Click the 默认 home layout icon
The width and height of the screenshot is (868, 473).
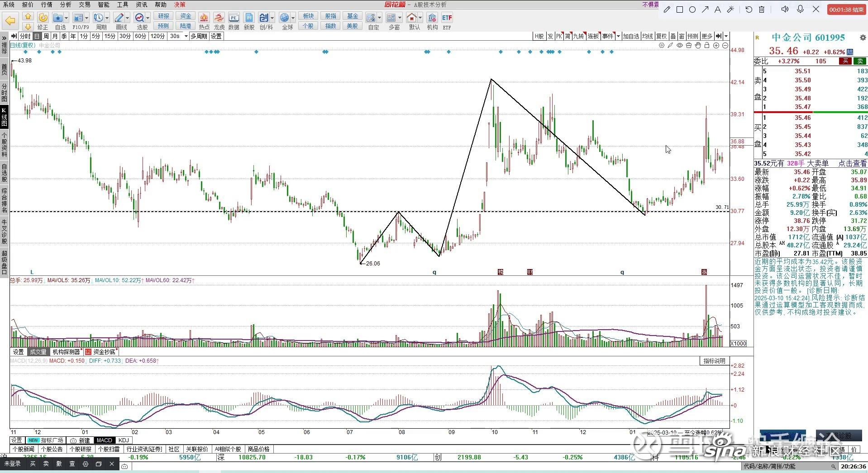[x=412, y=18]
